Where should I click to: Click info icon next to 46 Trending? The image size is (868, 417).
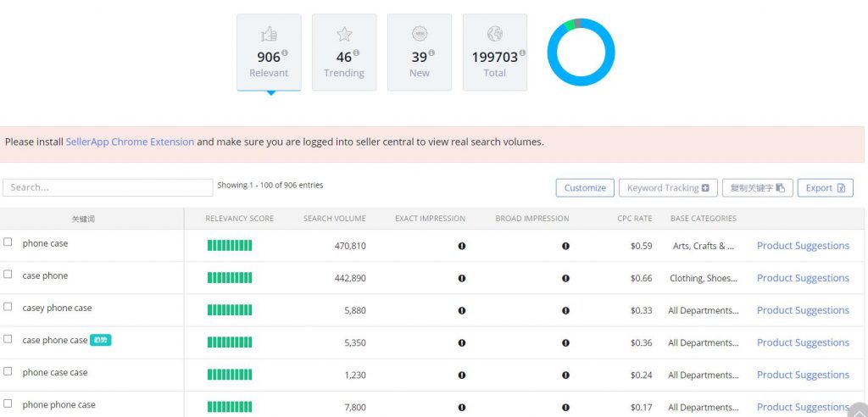tap(356, 53)
